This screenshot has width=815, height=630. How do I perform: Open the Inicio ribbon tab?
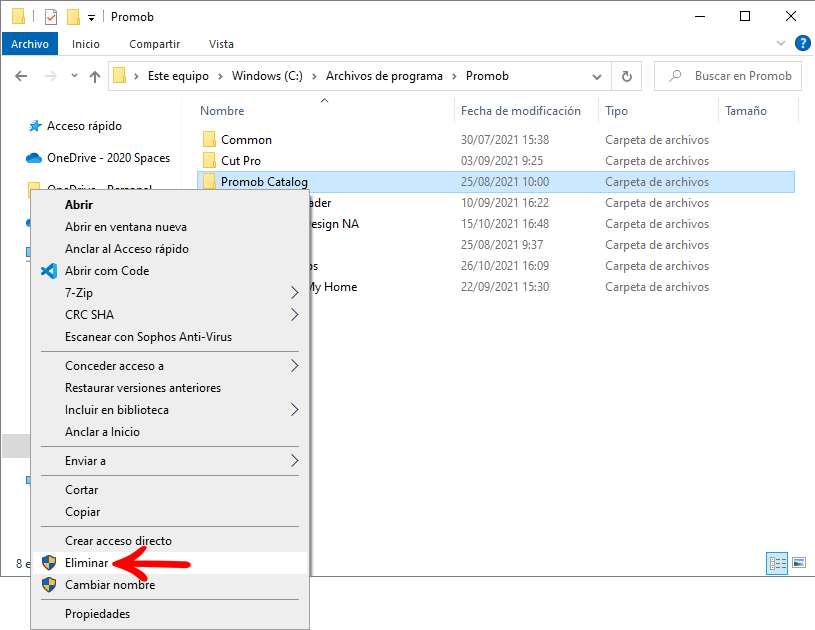point(86,44)
